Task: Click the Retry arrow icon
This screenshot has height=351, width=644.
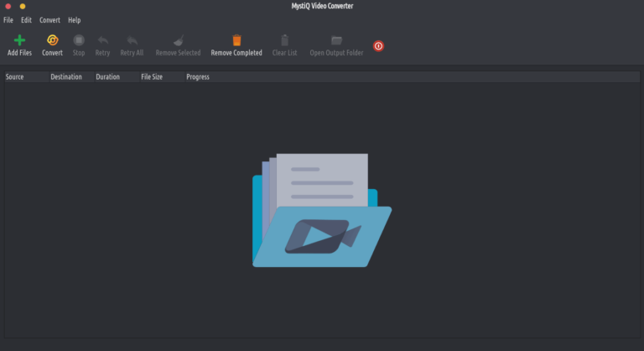Action: click(x=102, y=40)
